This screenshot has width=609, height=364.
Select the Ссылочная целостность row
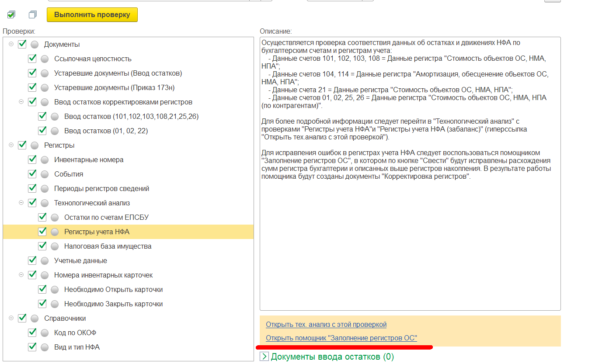tap(128, 59)
